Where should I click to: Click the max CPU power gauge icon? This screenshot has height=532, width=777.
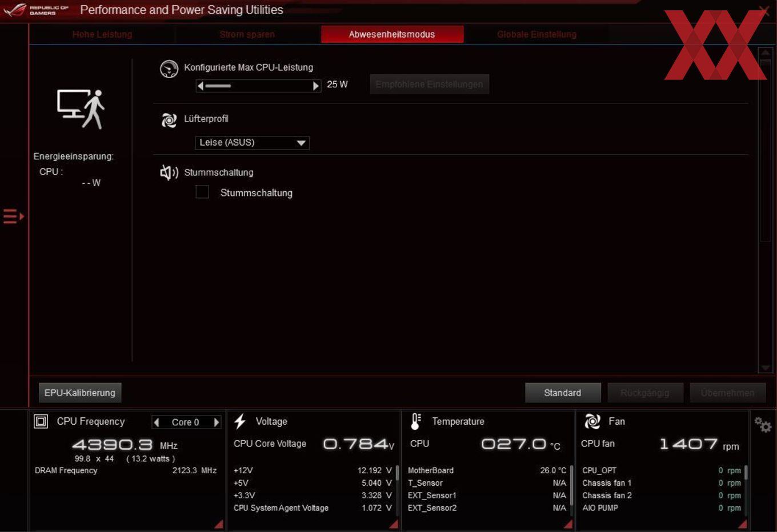tap(169, 69)
